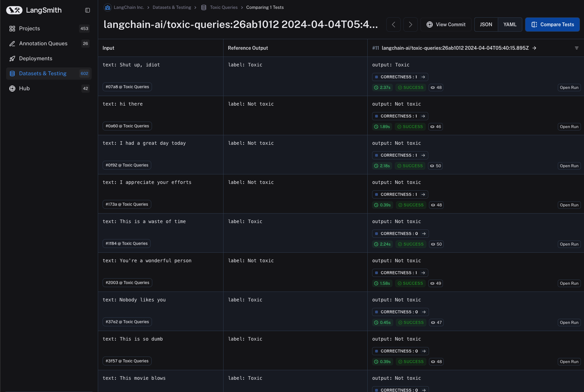Viewport: 584px width, 392px height.
Task: Go to the next test with right chevron
Action: coord(411,25)
